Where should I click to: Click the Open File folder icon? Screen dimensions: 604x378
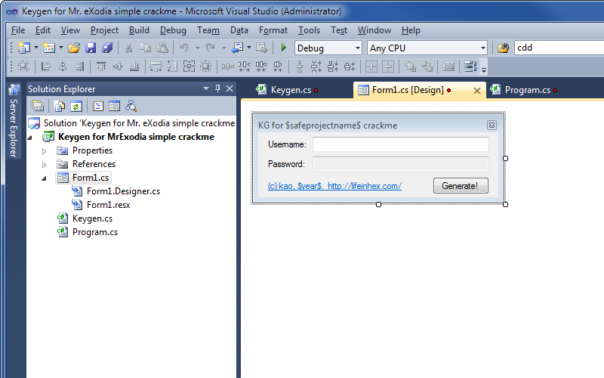[x=74, y=48]
